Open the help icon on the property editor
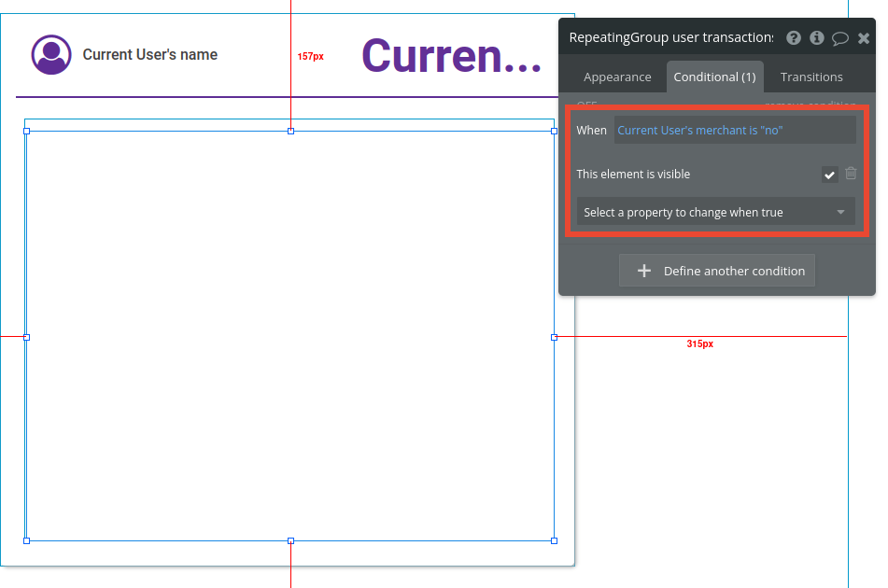This screenshot has height=588, width=888. point(794,38)
